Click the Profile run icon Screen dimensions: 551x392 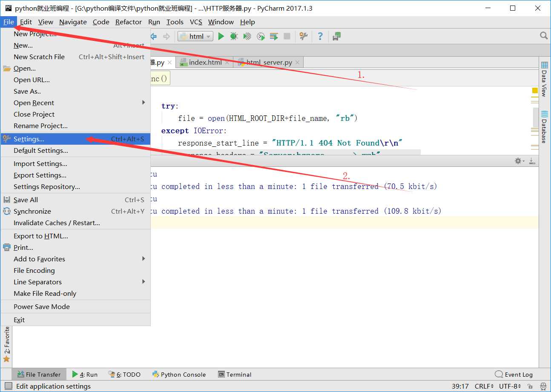pos(261,37)
